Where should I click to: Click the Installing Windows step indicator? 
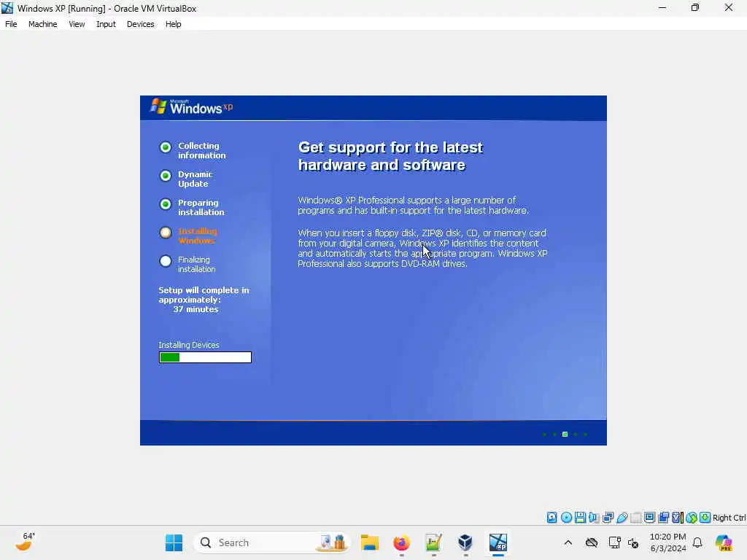[x=166, y=233]
